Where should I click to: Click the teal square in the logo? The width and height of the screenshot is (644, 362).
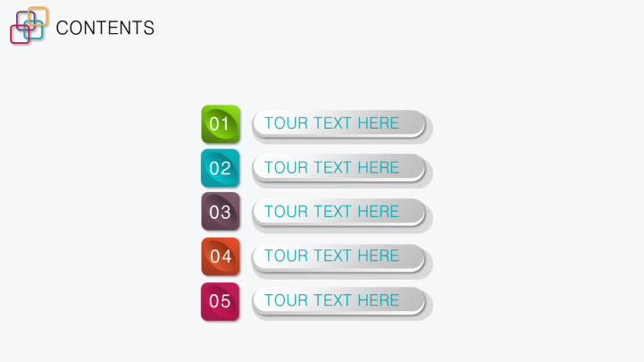(x=38, y=35)
